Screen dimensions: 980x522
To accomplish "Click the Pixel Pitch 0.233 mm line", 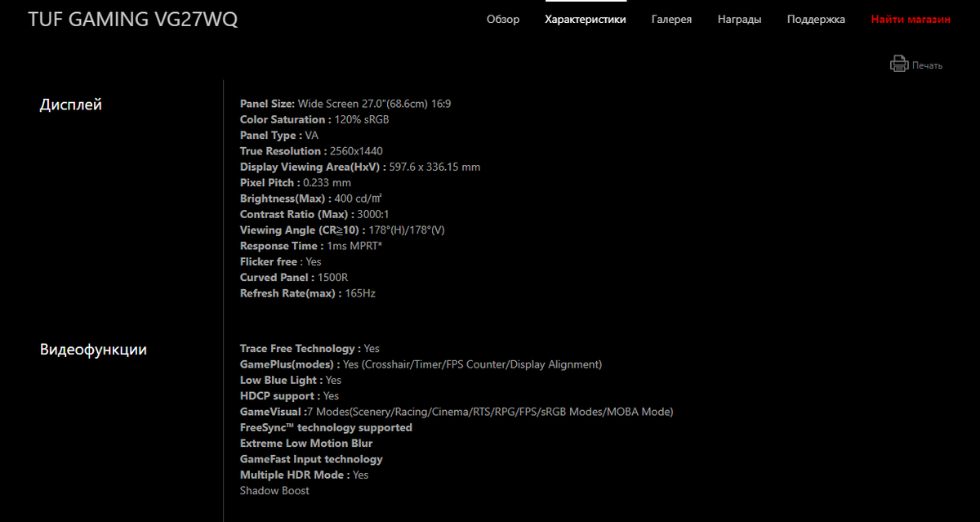I will click(x=296, y=183).
